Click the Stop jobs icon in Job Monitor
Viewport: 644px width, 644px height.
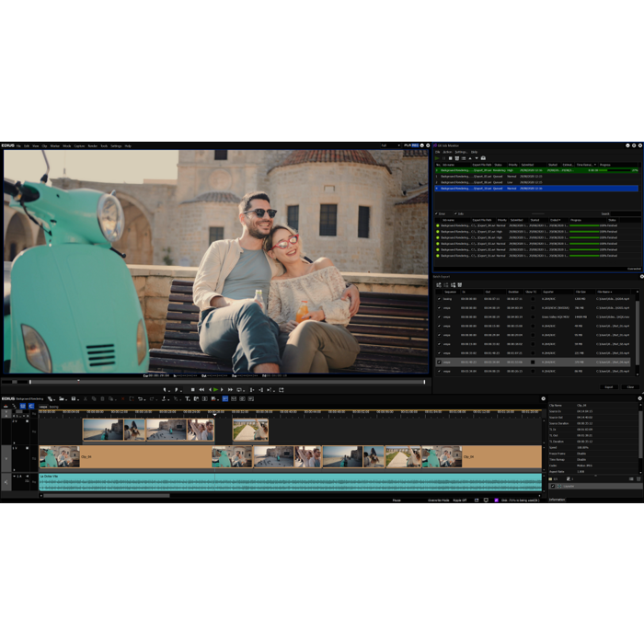[444, 157]
